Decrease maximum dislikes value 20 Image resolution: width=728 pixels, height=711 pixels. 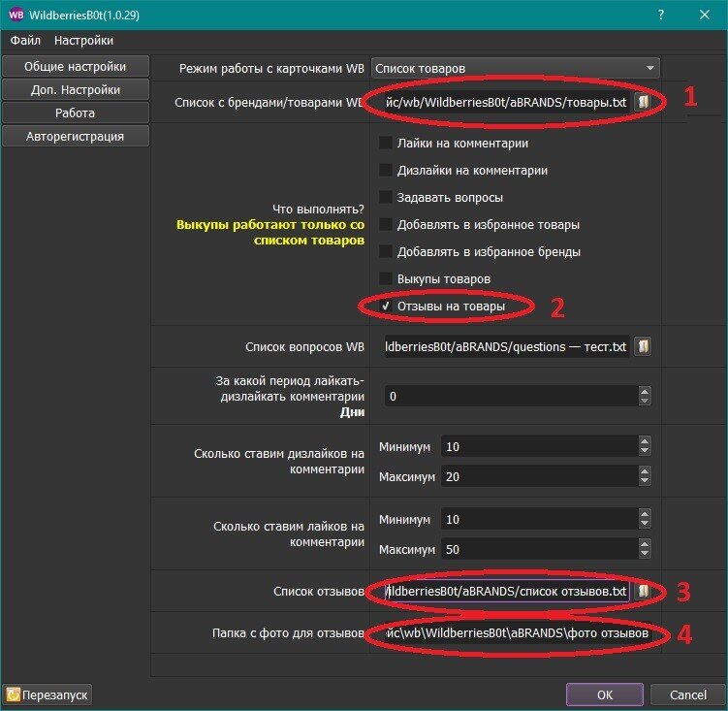click(645, 481)
